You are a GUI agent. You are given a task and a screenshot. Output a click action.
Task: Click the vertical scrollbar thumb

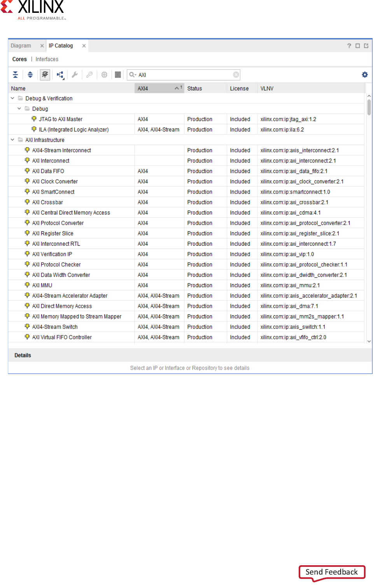click(369, 107)
